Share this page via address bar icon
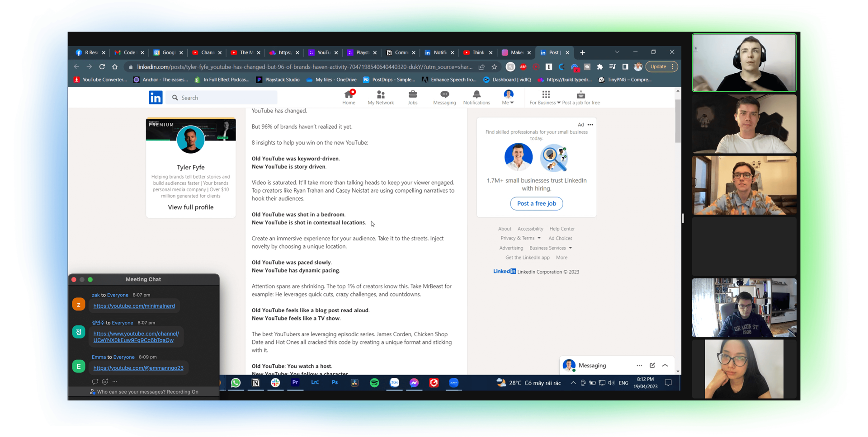Screen dimensions: 868x437 coord(482,67)
